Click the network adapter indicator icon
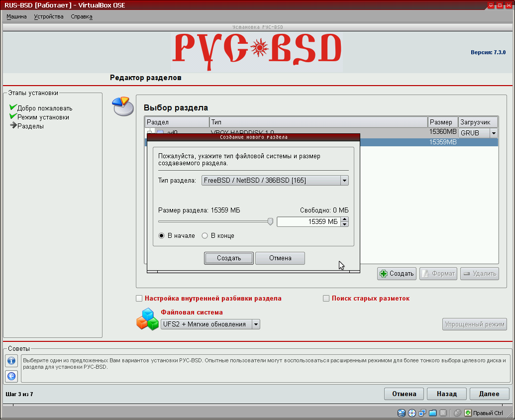515x420 pixels. pos(422,413)
